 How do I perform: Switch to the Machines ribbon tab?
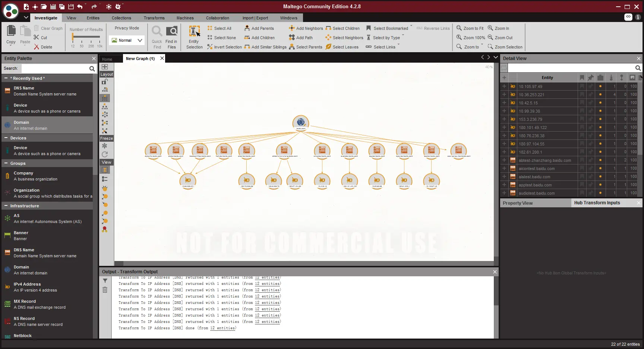(185, 18)
